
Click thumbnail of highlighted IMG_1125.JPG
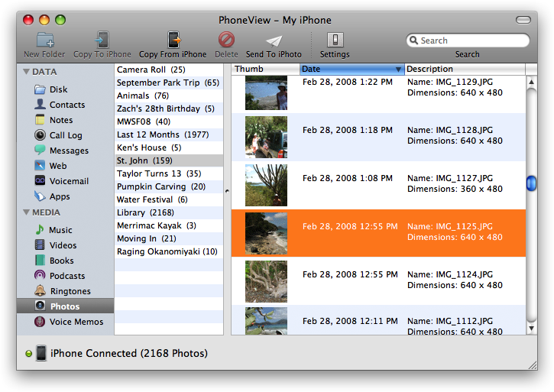pyautogui.click(x=266, y=233)
